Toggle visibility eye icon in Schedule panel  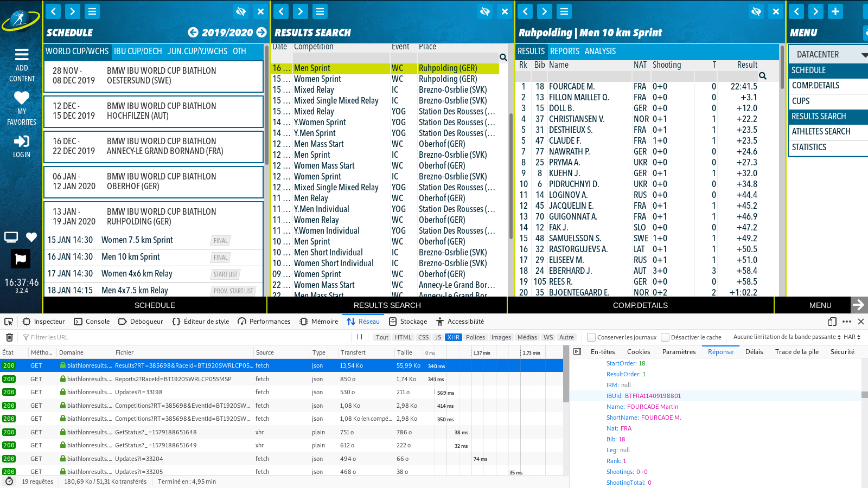tap(241, 11)
